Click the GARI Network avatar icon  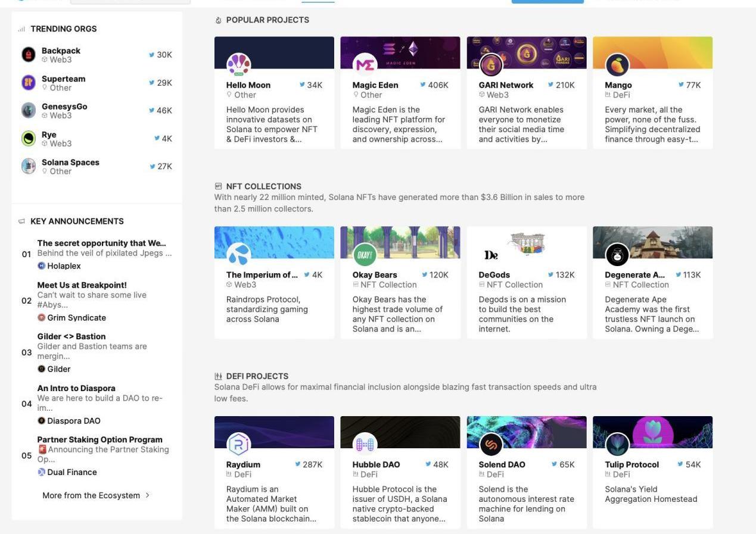click(491, 65)
